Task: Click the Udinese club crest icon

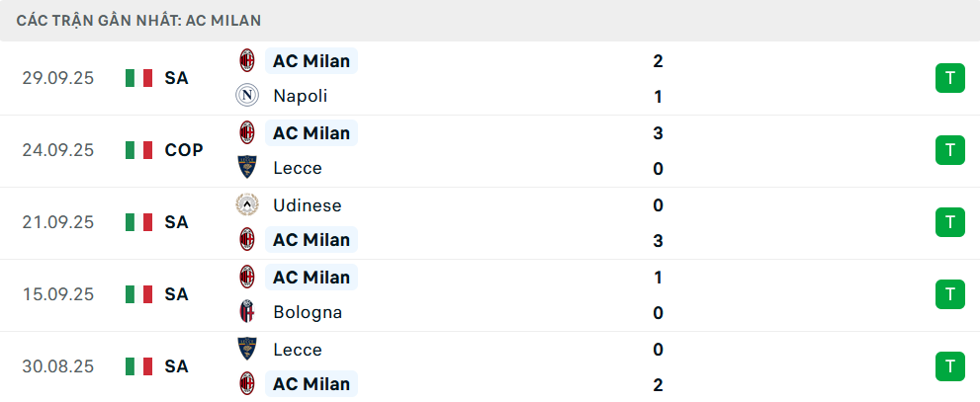Action: (x=246, y=205)
